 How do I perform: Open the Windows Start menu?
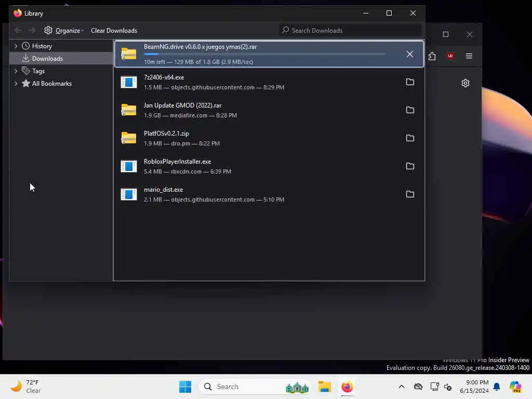click(x=185, y=387)
